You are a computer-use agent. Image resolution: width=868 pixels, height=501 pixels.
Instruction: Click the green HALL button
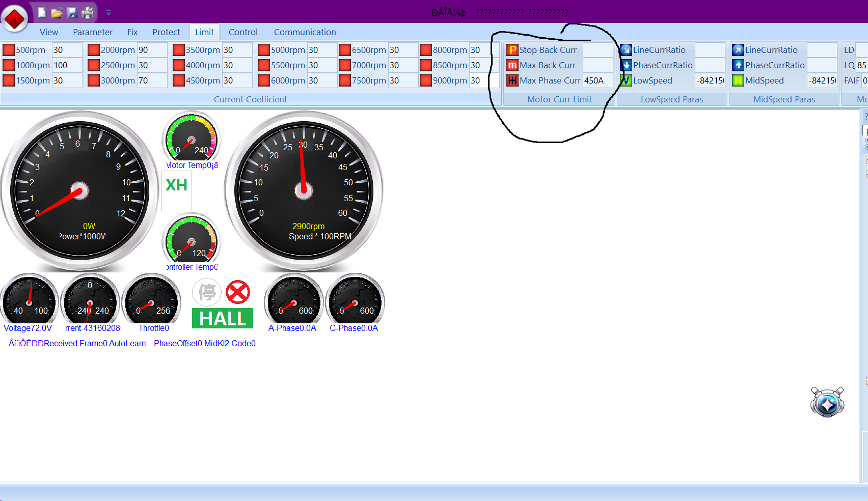pyautogui.click(x=223, y=319)
